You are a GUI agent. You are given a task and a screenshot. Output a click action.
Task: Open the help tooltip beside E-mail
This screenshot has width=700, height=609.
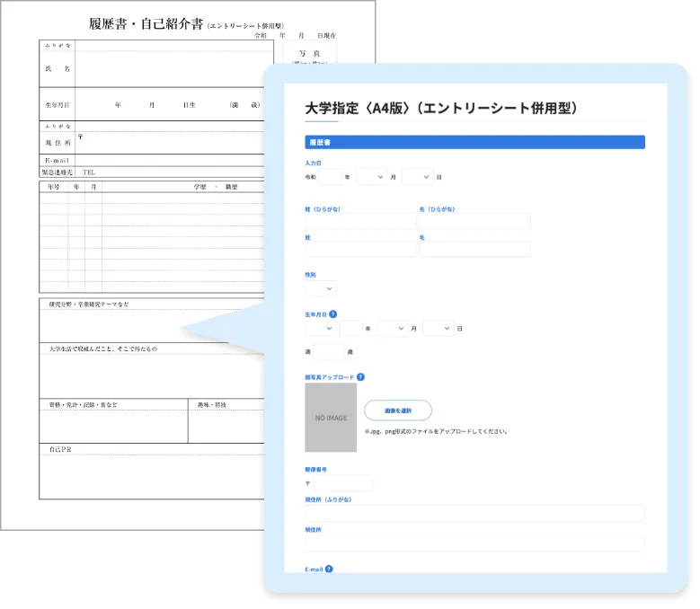(329, 569)
